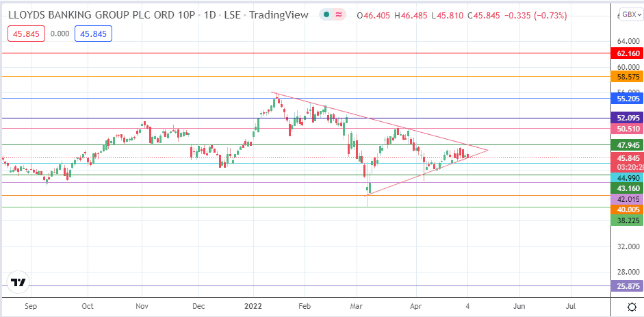Open the chart settings gear icon
This screenshot has height=317, width=644.
(632, 307)
